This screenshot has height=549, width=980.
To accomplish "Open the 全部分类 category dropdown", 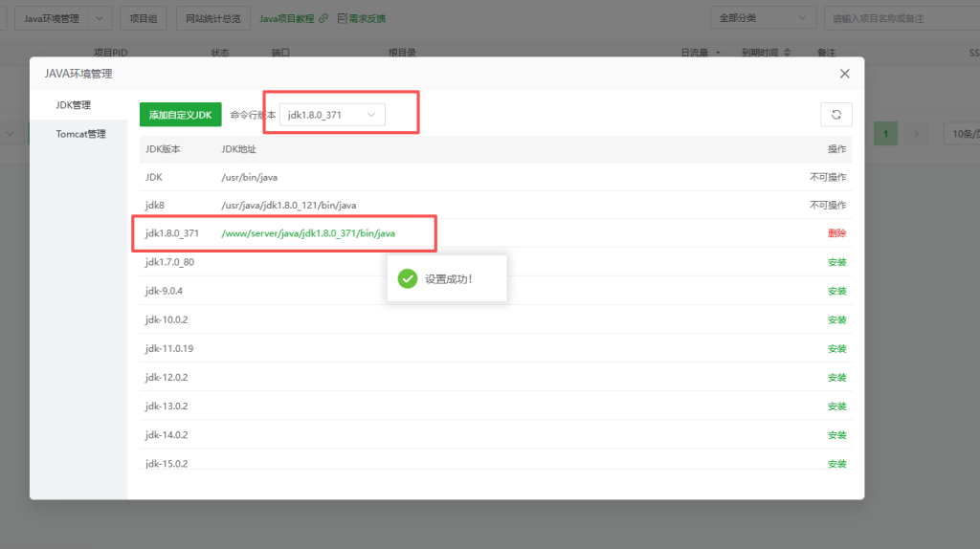I will pos(763,18).
